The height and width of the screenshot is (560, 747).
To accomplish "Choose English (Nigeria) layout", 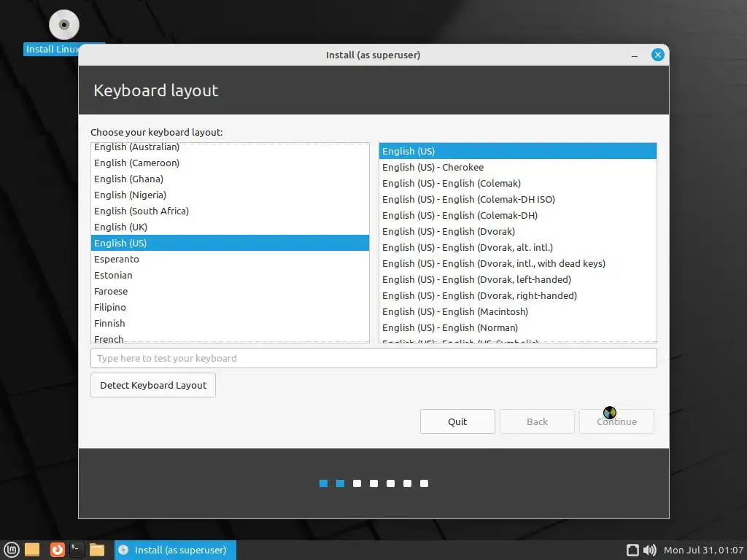I will point(230,195).
